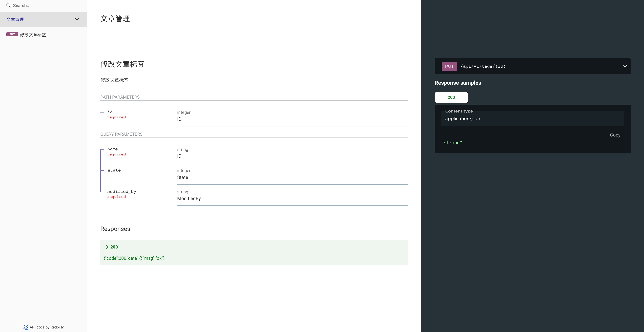The width and height of the screenshot is (644, 332).
Task: Open 修改文章标签 in sidebar menu
Action: pos(33,35)
